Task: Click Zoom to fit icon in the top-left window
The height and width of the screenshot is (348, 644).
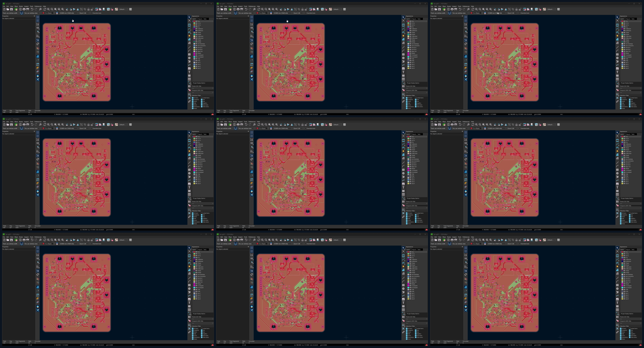Action: pos(55,9)
